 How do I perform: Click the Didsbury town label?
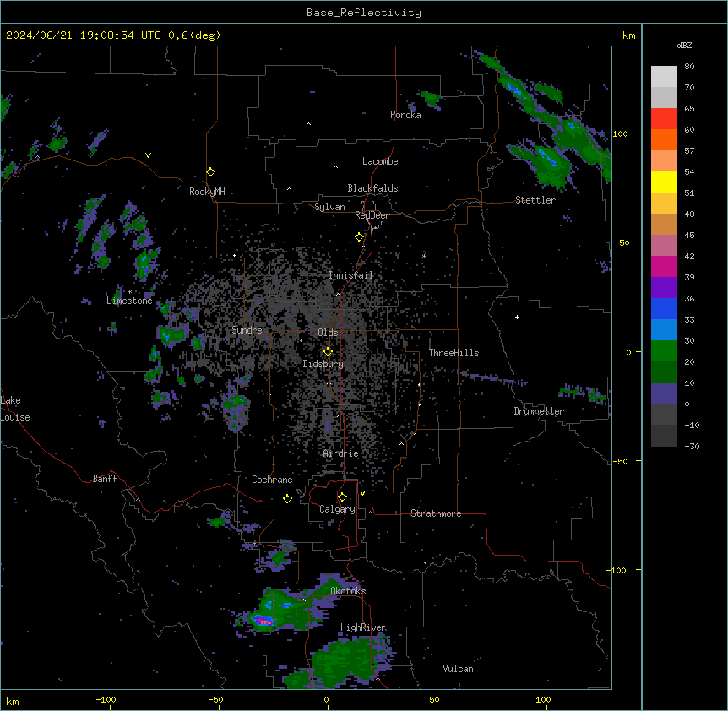[323, 364]
